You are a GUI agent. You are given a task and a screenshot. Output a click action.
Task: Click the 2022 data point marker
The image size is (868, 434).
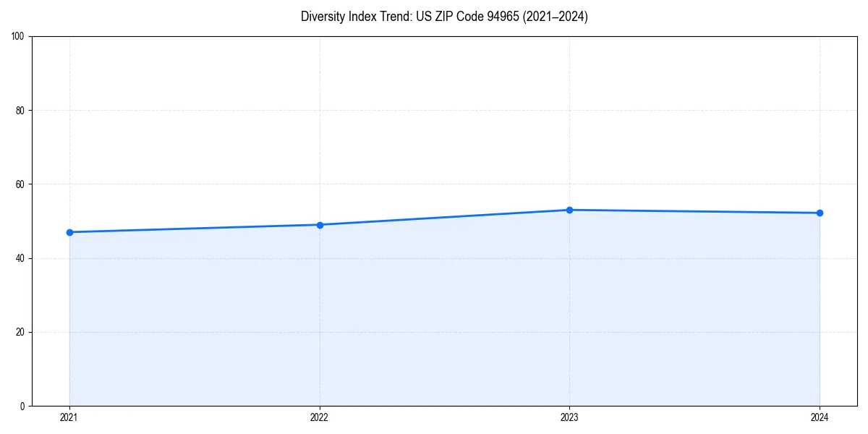[x=319, y=224]
